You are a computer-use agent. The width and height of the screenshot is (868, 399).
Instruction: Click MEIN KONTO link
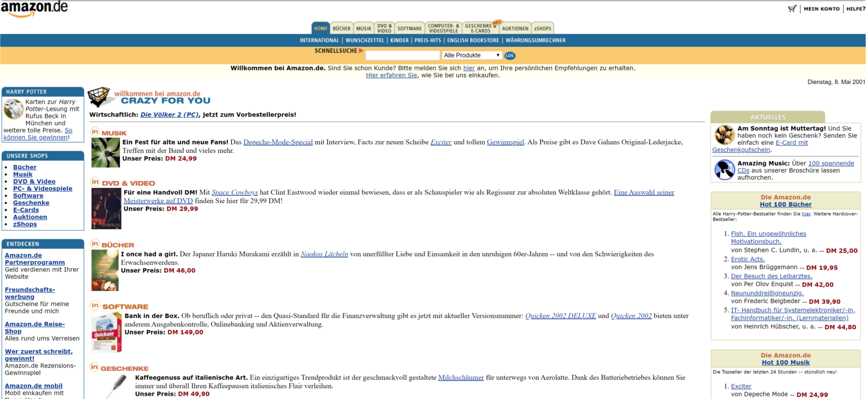[821, 9]
